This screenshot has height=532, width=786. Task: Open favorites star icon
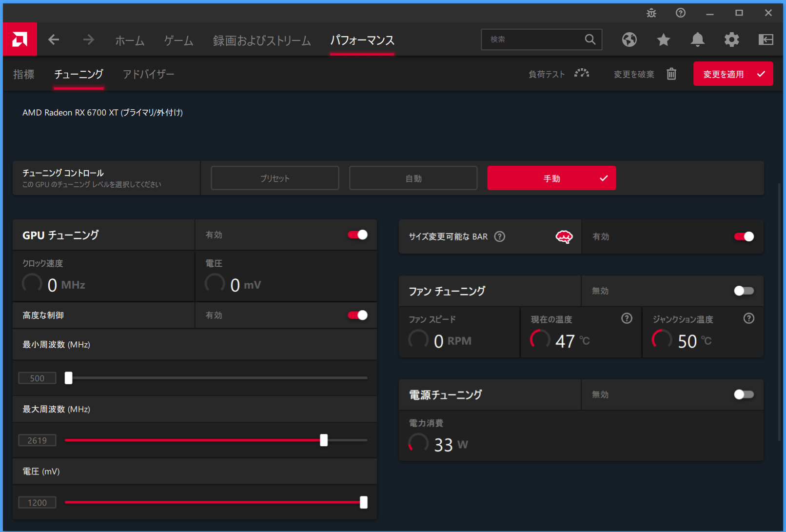pos(664,39)
